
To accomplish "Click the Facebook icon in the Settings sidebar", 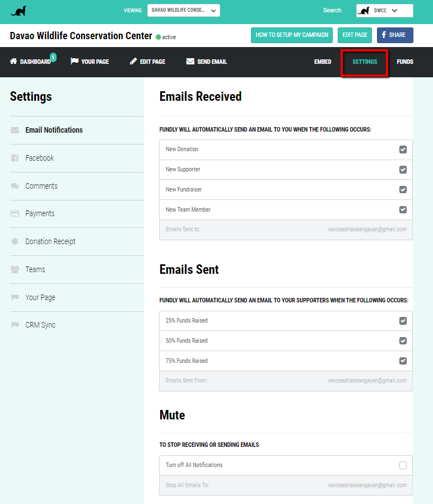I will click(x=15, y=158).
